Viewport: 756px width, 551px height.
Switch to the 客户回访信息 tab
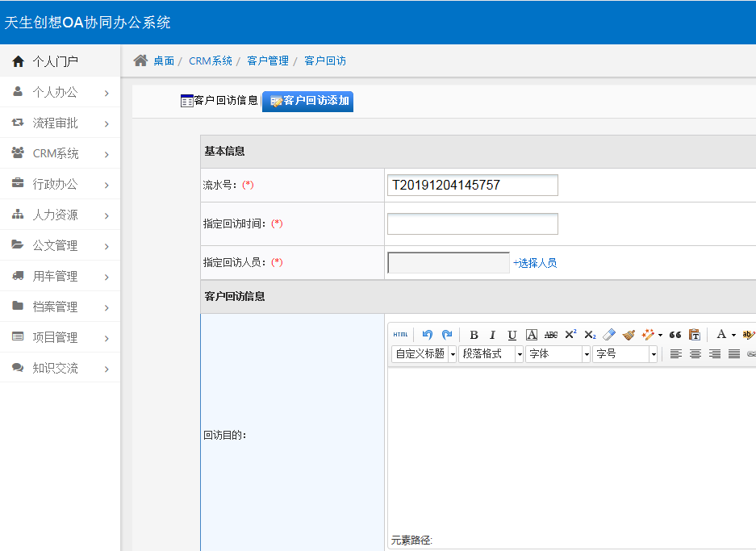(x=219, y=100)
